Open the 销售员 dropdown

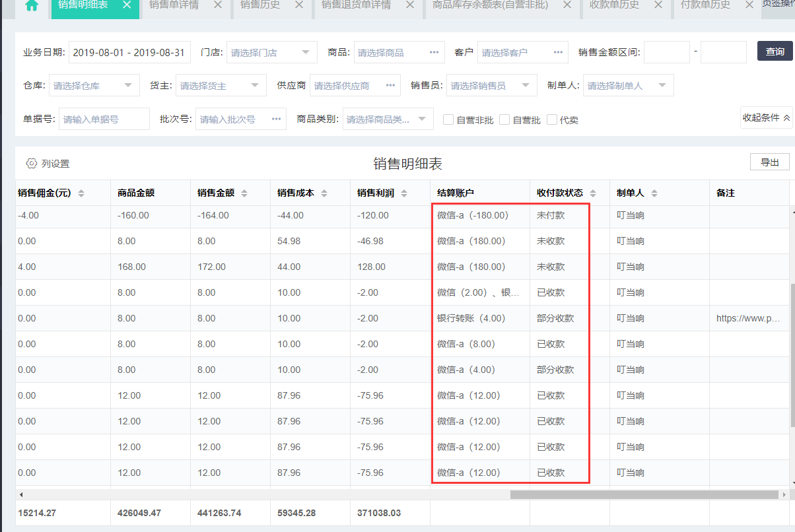492,85
